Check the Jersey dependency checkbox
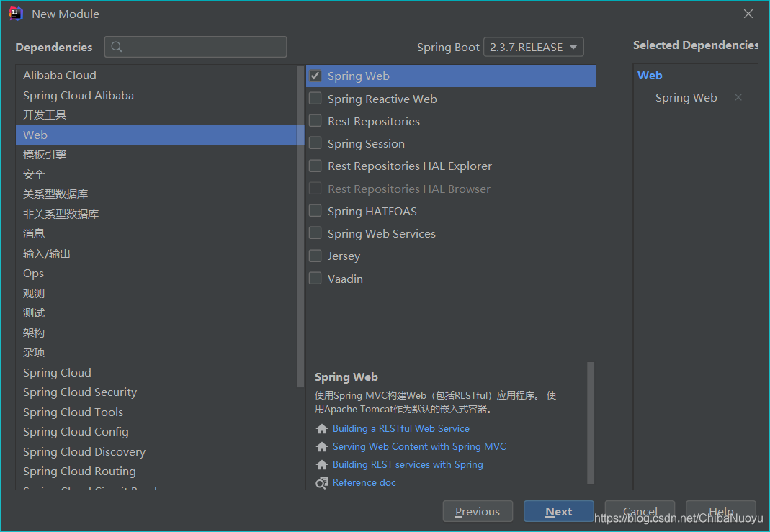The height and width of the screenshot is (532, 770). coord(315,256)
